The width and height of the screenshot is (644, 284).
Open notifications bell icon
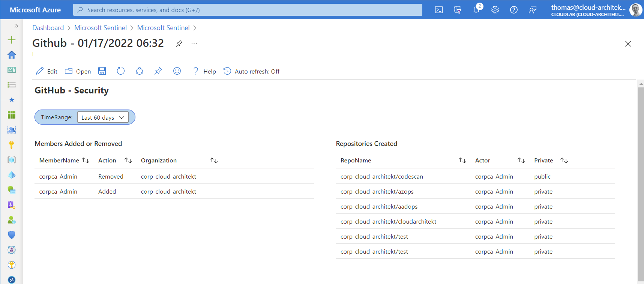[x=476, y=10]
